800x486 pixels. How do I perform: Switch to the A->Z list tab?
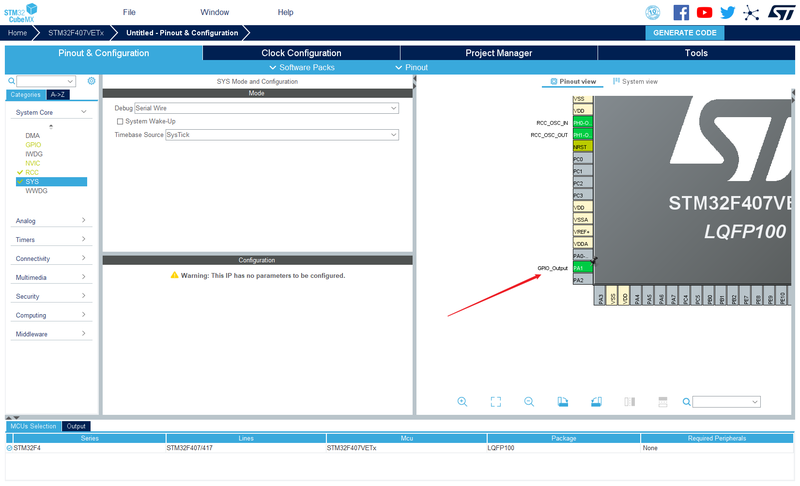[x=58, y=95]
